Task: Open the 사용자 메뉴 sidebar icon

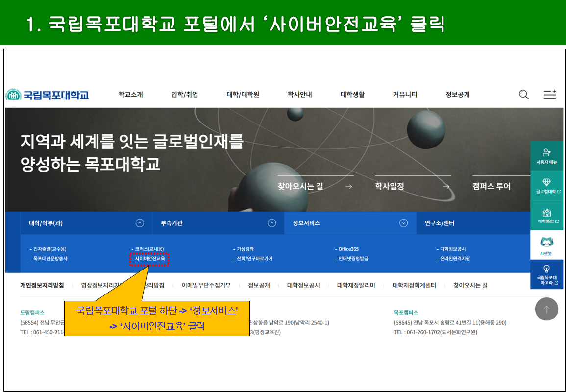Action: pos(546,156)
